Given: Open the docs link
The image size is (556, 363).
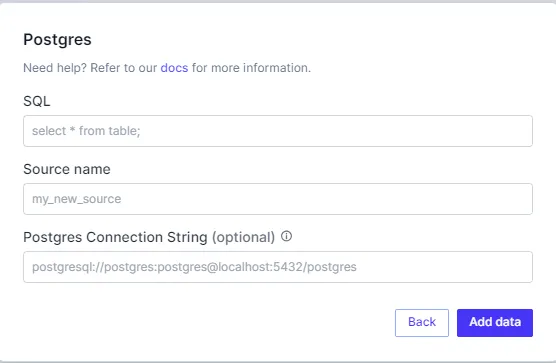Looking at the screenshot, I should 174,68.
